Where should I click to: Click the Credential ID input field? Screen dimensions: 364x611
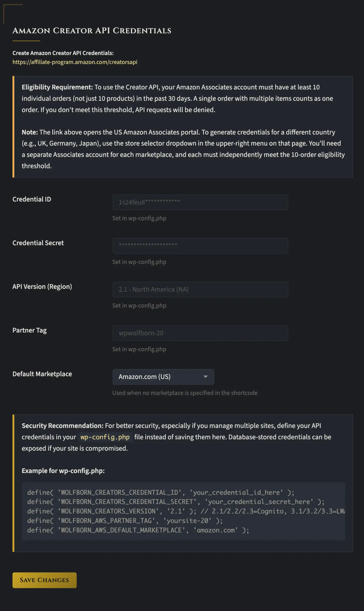point(200,202)
